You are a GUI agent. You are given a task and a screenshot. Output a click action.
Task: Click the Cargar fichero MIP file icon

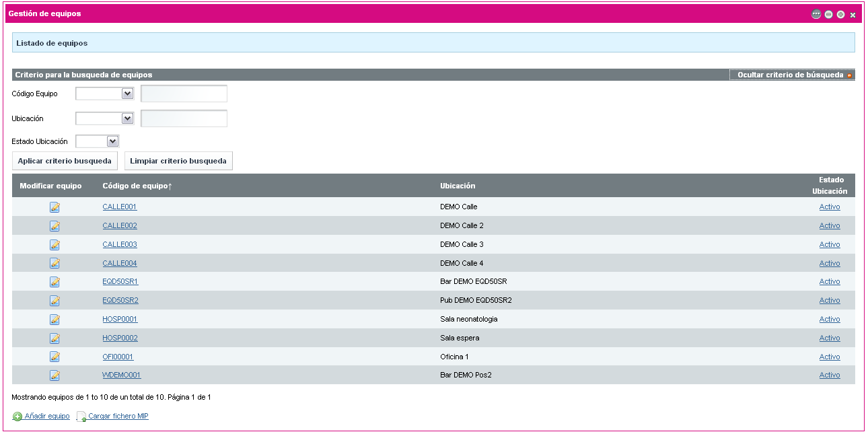pyautogui.click(x=81, y=417)
